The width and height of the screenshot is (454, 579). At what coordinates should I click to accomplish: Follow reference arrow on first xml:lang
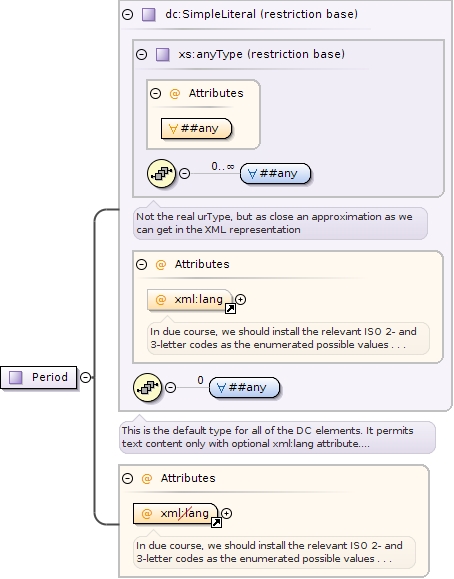pos(231,308)
